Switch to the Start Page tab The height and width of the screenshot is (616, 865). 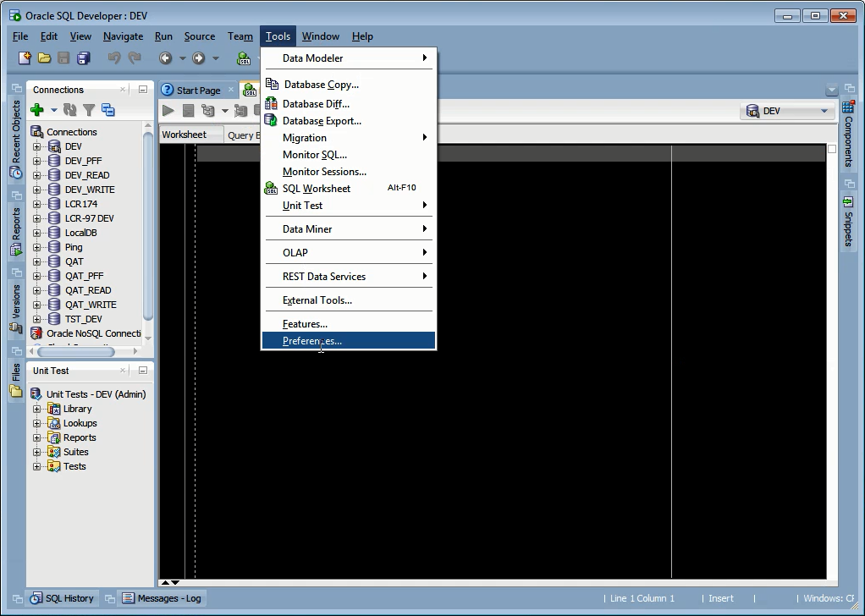click(198, 91)
